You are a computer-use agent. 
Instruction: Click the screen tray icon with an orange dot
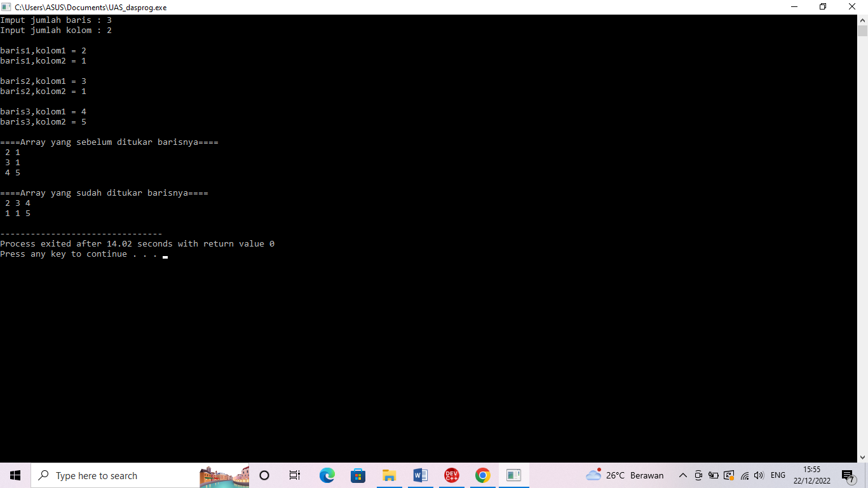click(x=729, y=475)
